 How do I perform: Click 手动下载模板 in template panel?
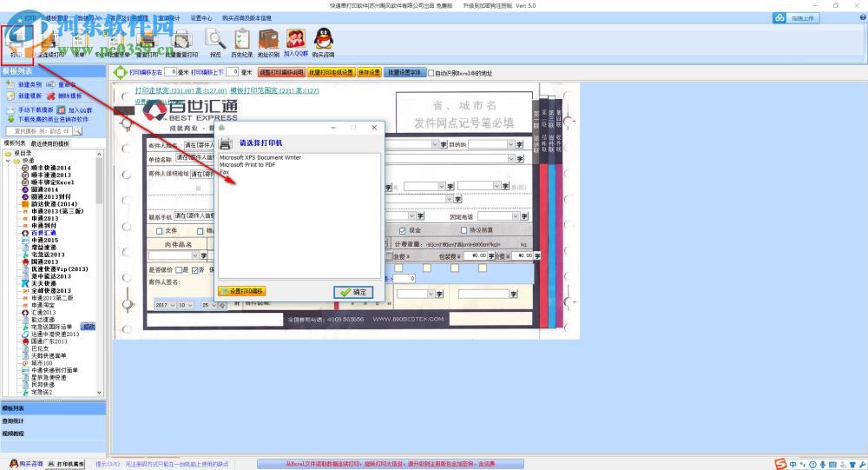pyautogui.click(x=30, y=110)
